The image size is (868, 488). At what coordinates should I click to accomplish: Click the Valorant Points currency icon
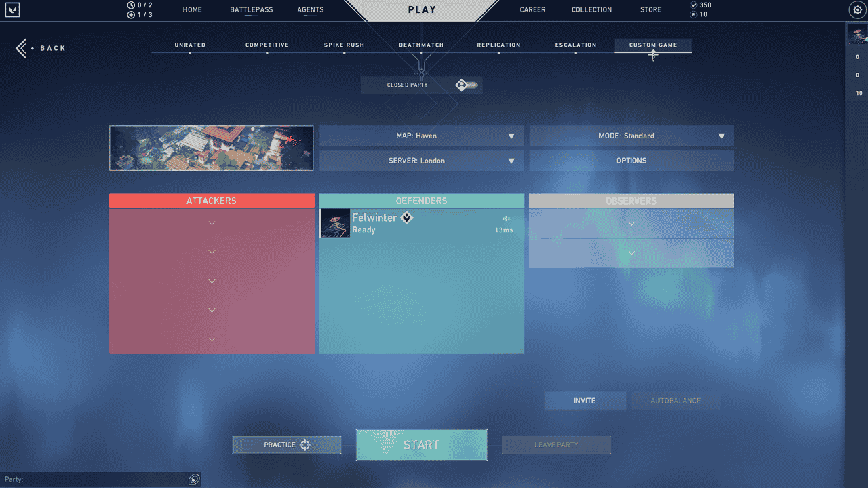click(693, 5)
